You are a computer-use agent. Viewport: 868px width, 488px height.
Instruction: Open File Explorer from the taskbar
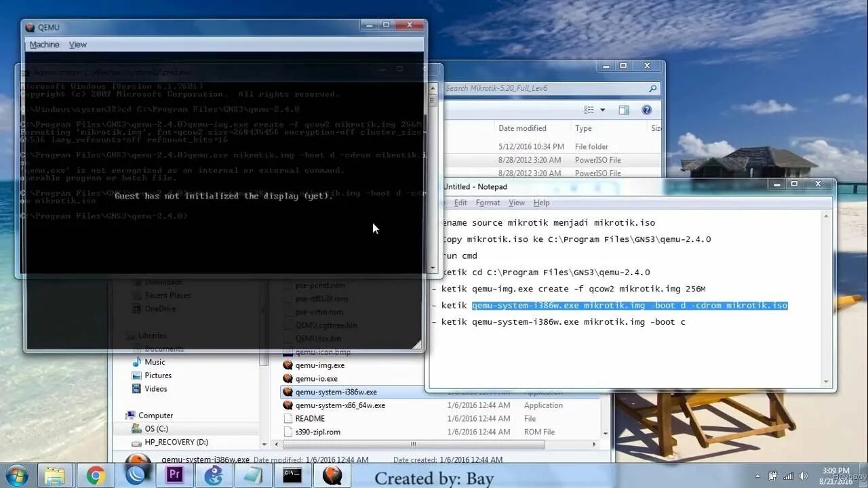pos(55,475)
